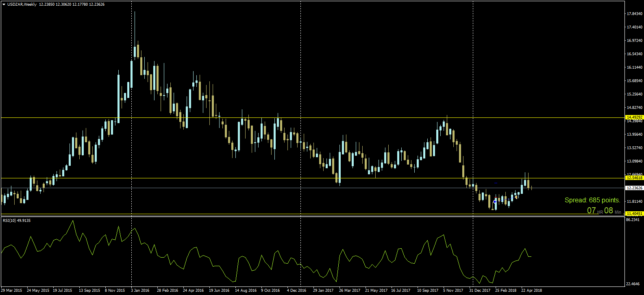This screenshot has height=295, width=644.
Task: Click the current price label 12.23626
Action: 634,188
